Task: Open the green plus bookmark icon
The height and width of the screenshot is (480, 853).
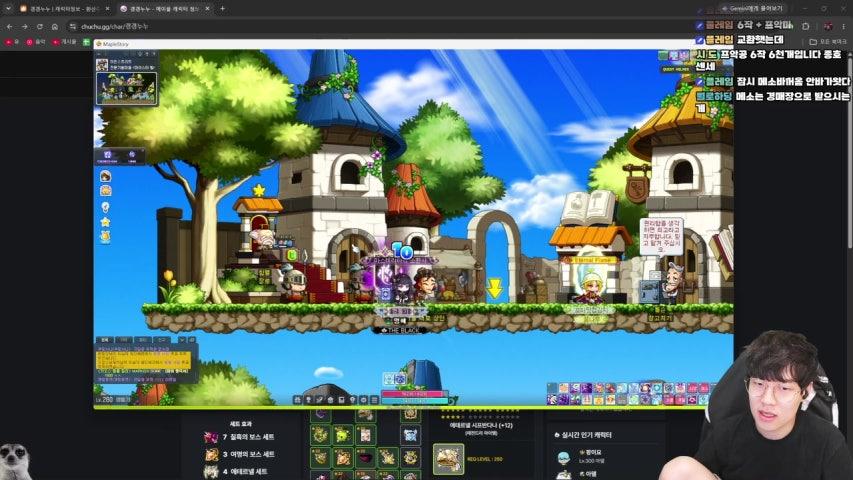Action: 86,42
